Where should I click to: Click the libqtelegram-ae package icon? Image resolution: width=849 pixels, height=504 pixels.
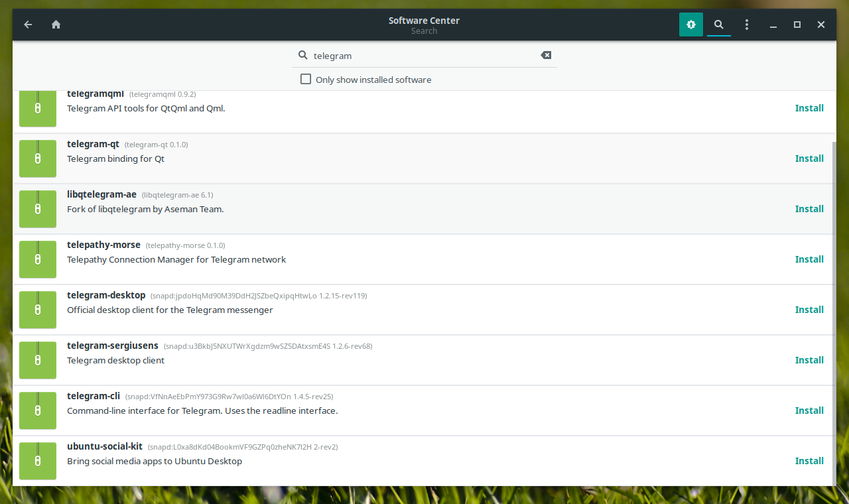coord(38,209)
